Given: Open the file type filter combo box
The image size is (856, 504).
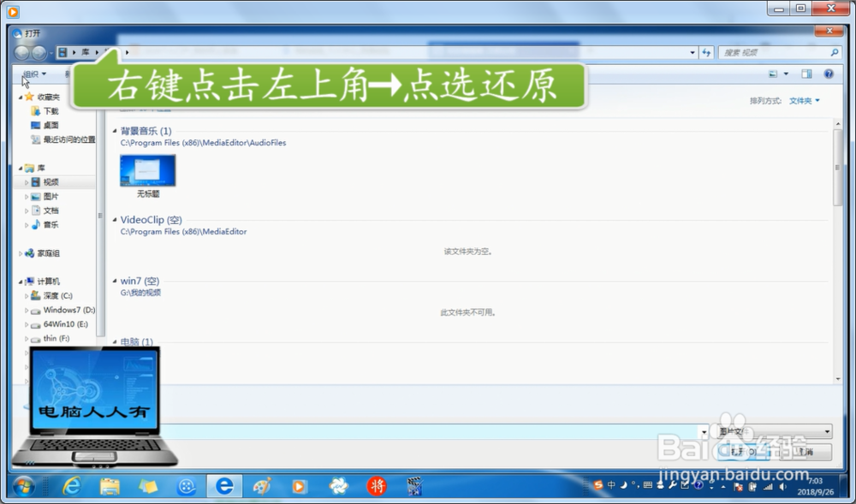Looking at the screenshot, I should tap(774, 431).
